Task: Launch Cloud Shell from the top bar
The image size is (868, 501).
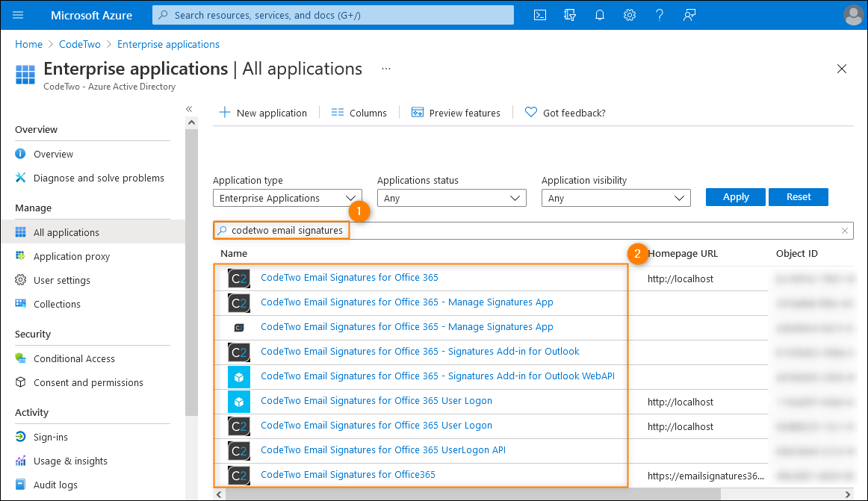Action: click(540, 15)
